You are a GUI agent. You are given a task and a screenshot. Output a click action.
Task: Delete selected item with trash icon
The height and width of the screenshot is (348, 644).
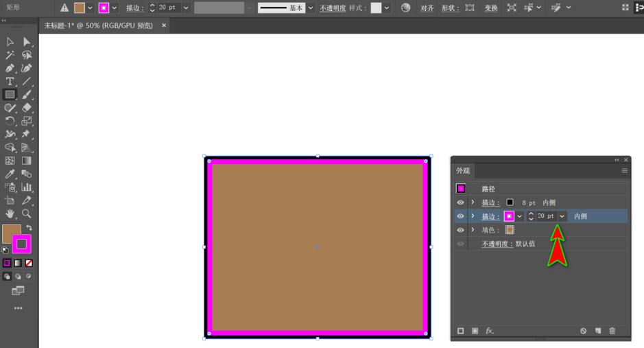612,331
